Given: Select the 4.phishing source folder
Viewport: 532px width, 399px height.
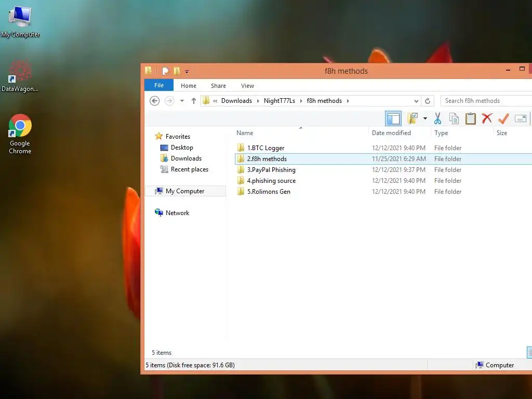Looking at the screenshot, I should pos(271,180).
